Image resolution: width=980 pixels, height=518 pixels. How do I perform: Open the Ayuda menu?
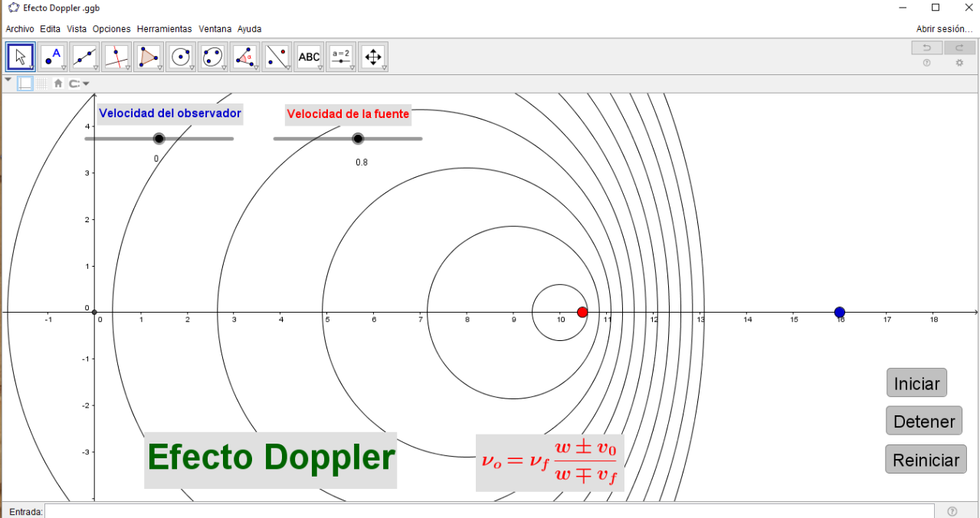click(x=250, y=29)
